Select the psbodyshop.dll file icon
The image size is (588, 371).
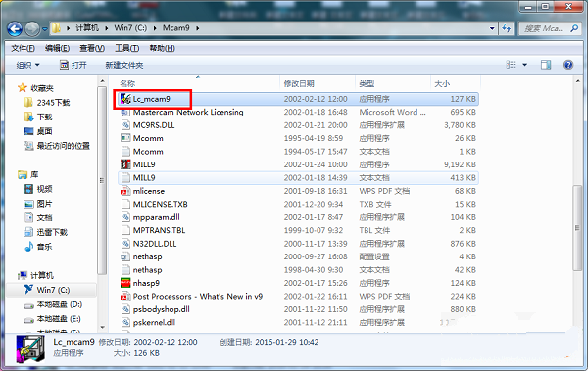[x=125, y=309]
